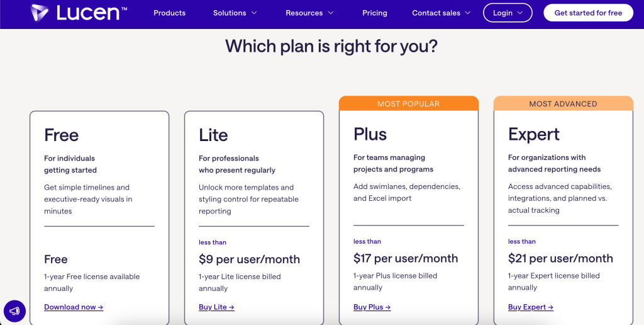Image resolution: width=644 pixels, height=325 pixels.
Task: Select the Lite plan heading
Action: (213, 135)
